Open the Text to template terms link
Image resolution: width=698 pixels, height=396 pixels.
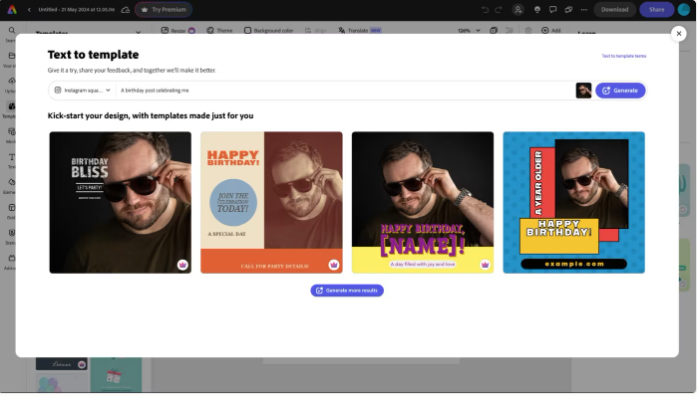click(624, 56)
